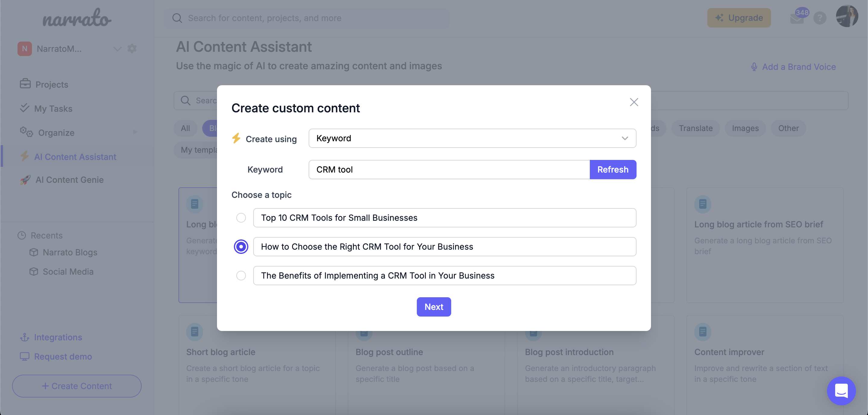Viewport: 868px width, 415px height.
Task: Open Social Media recent project
Action: (68, 271)
